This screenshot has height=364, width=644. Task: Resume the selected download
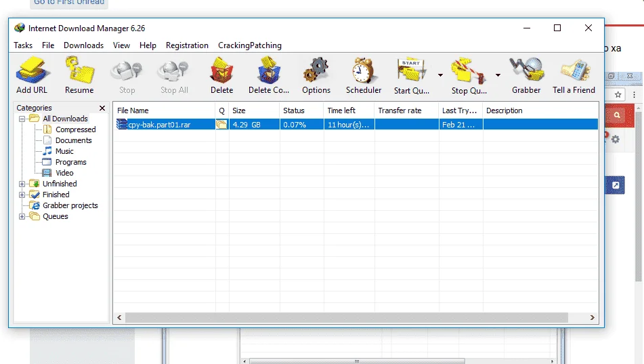point(79,75)
